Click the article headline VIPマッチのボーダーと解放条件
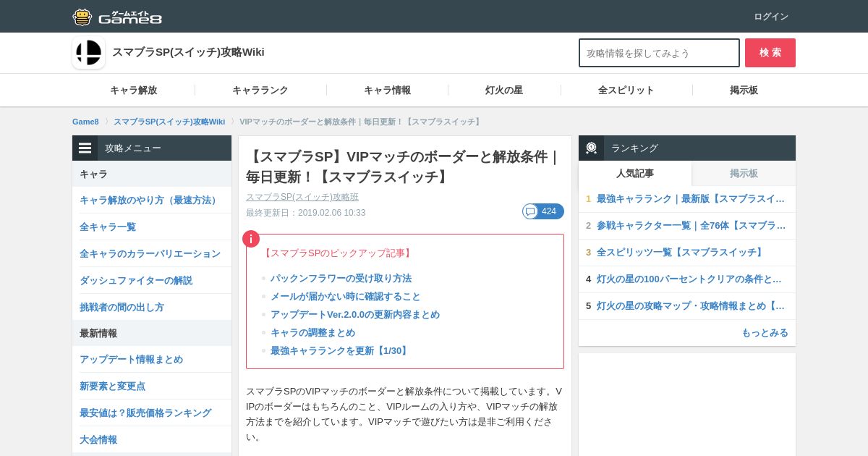The image size is (868, 456). pos(403,166)
